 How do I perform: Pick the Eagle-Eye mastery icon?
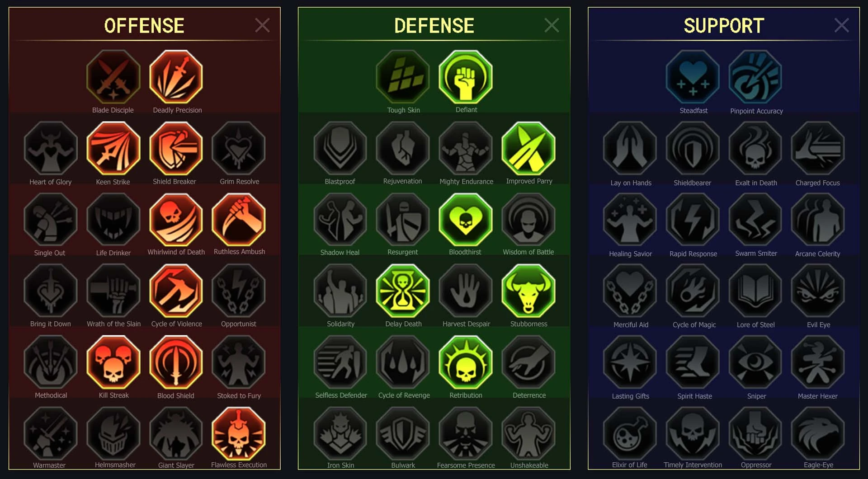(818, 433)
